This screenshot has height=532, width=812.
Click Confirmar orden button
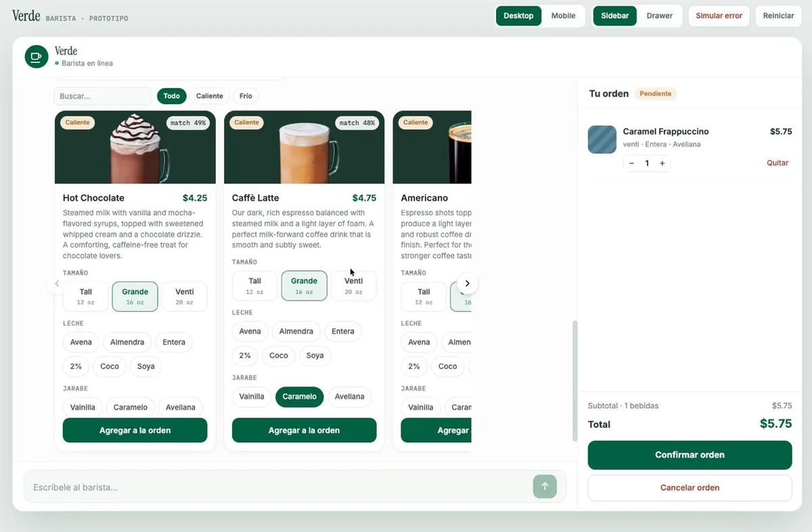[690, 455]
